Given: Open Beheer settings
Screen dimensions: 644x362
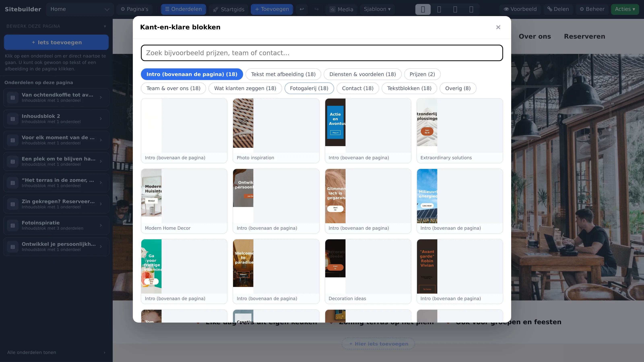Looking at the screenshot, I should pyautogui.click(x=592, y=9).
